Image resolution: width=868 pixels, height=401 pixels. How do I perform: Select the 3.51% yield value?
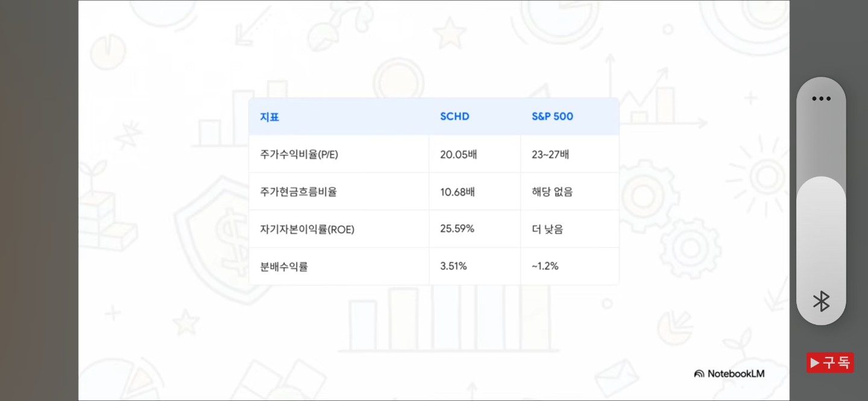point(453,266)
